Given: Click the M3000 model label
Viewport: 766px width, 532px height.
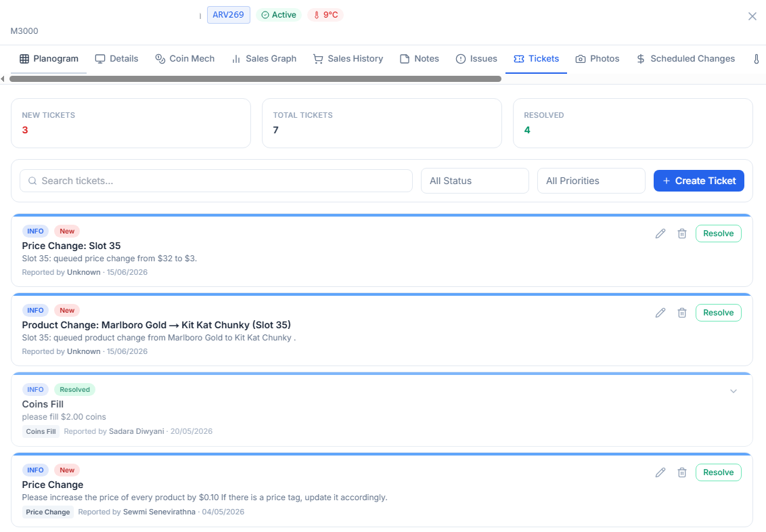Looking at the screenshot, I should 24,30.
